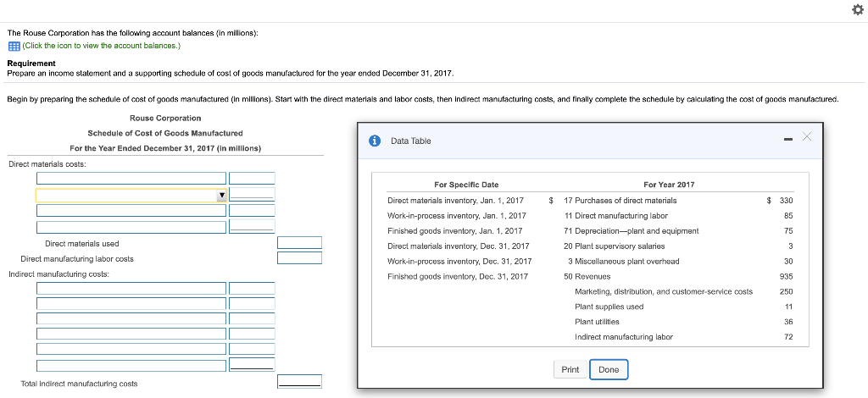Expand the highlighted direct materials dropdown arrow
868x398 pixels.
[x=222, y=195]
